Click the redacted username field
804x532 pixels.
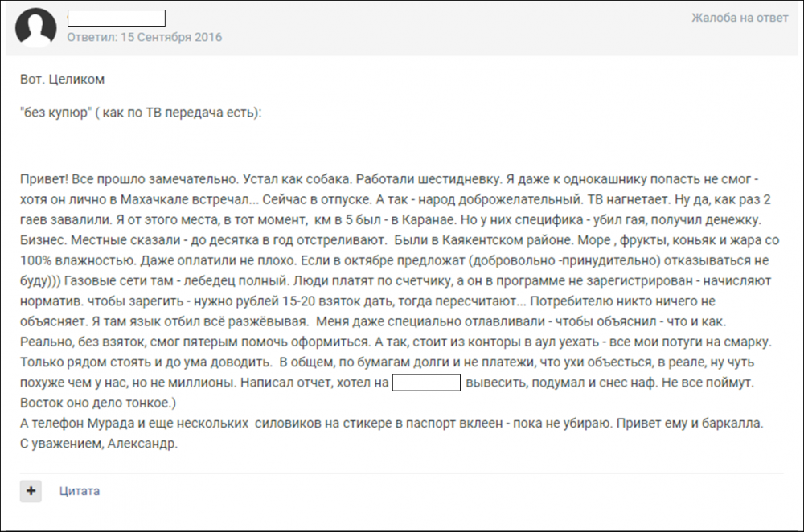[x=115, y=18]
